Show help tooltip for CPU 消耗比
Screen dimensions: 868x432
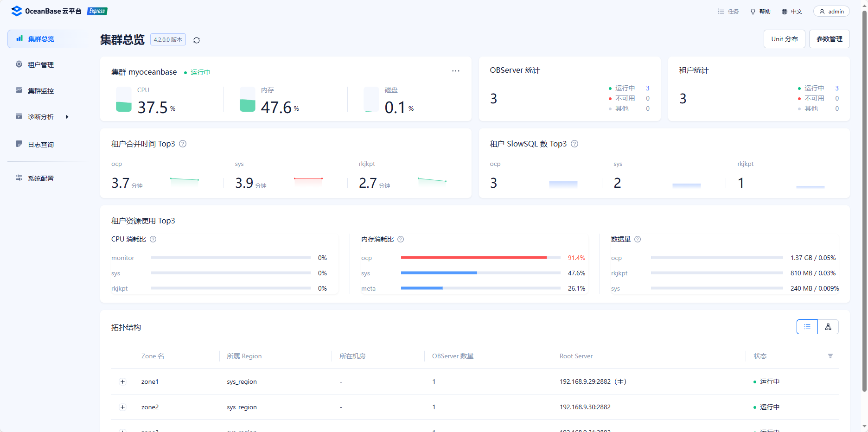point(153,239)
